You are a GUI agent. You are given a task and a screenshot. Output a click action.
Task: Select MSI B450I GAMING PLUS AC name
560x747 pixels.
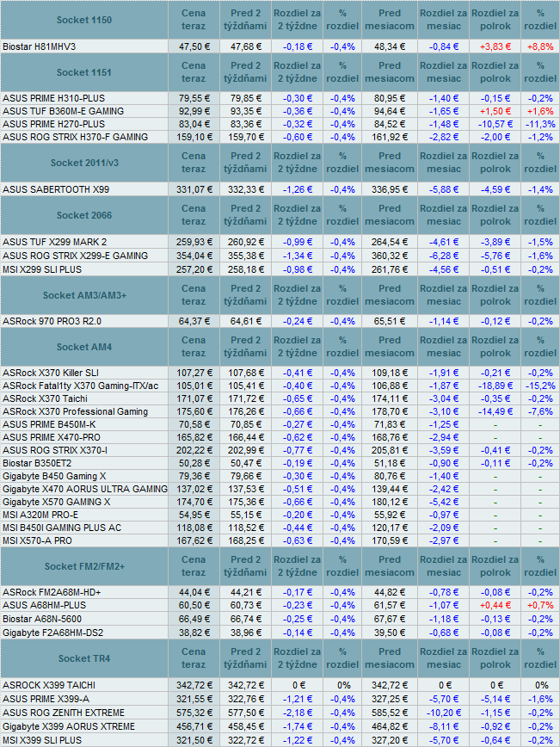tap(62, 528)
